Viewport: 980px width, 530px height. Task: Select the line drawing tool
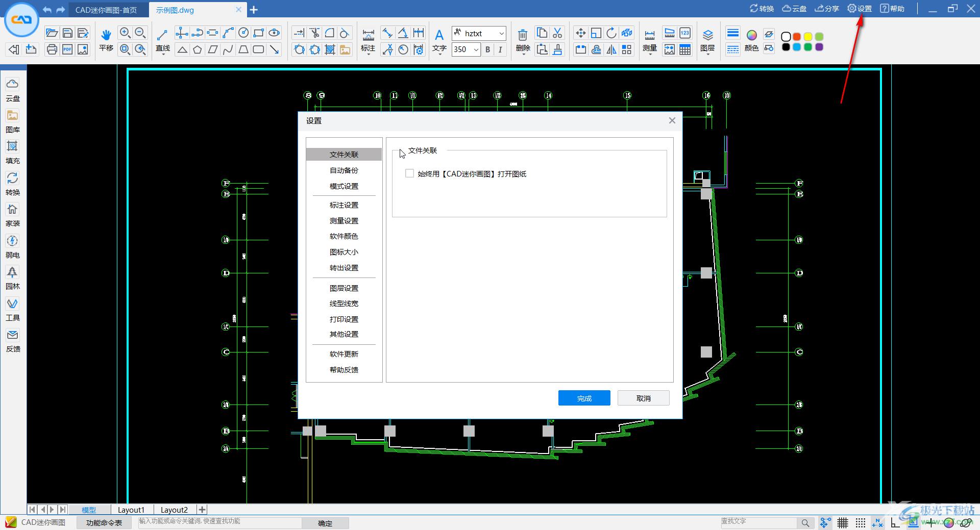tap(162, 35)
